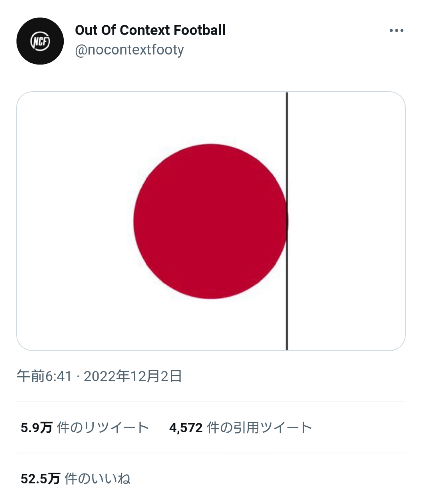
Task: Click the Out Of Context Football display name
Action: [x=150, y=30]
